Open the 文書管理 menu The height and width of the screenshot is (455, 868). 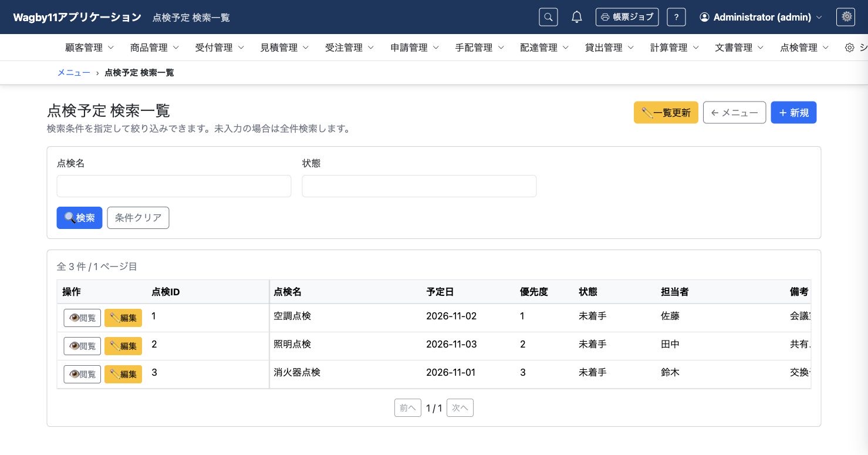pos(739,48)
